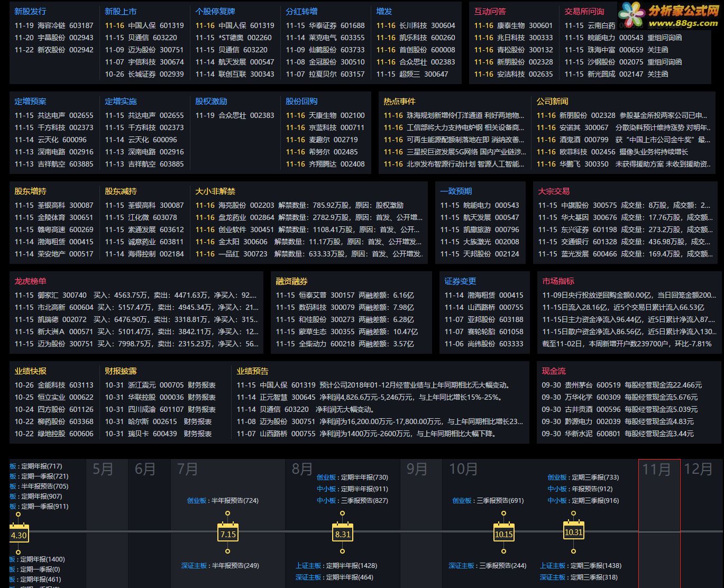Select the 12月 month column

pos(701,523)
